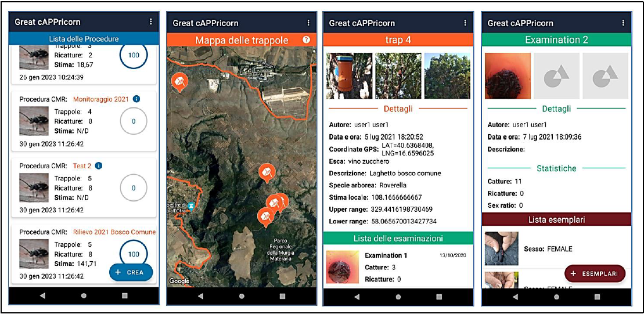Click timestamp 7 lug 2021 18:09:36

coord(552,137)
